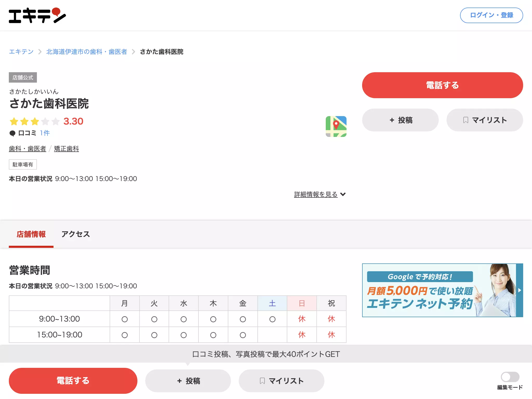This screenshot has width=532, height=399.
Task: Click the star rating 3.30
Action: 46,121
